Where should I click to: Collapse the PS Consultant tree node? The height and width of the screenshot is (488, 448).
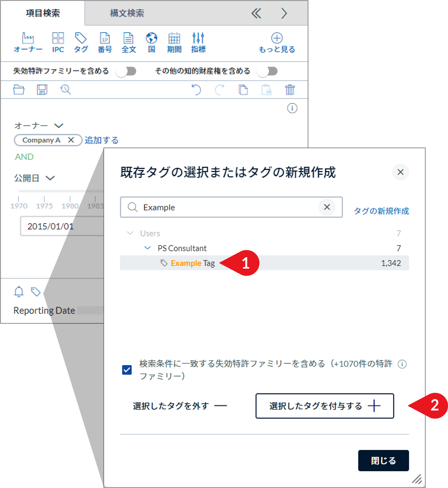click(147, 248)
